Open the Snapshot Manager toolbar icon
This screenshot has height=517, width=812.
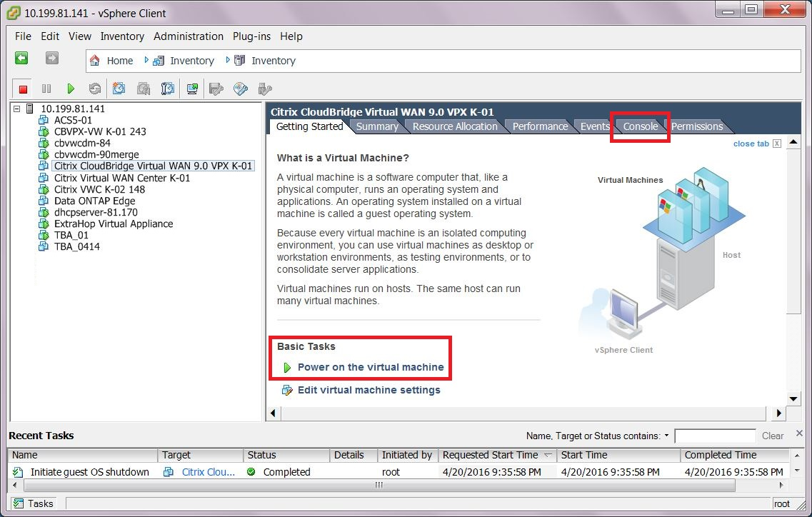coord(167,89)
